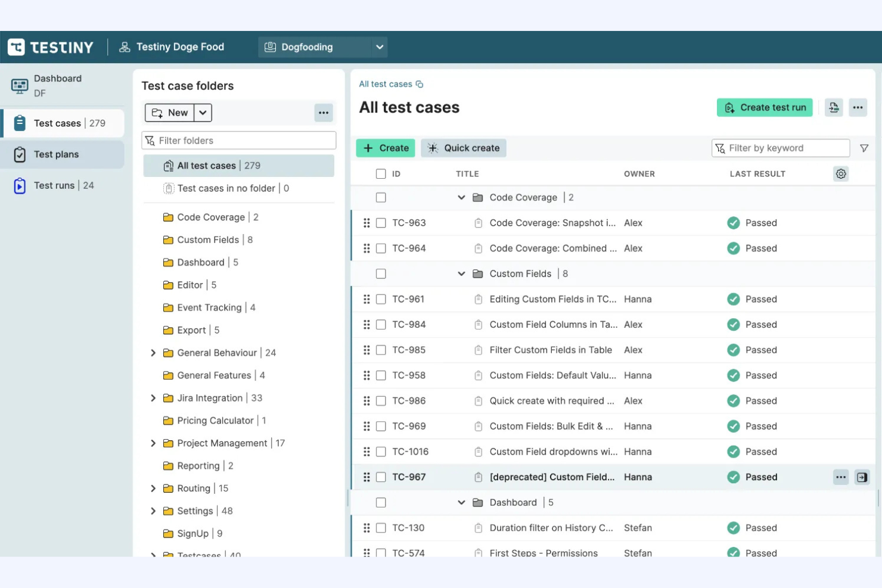Open the more actions ellipsis in Test case folders
Image resolution: width=882 pixels, height=588 pixels.
click(324, 112)
